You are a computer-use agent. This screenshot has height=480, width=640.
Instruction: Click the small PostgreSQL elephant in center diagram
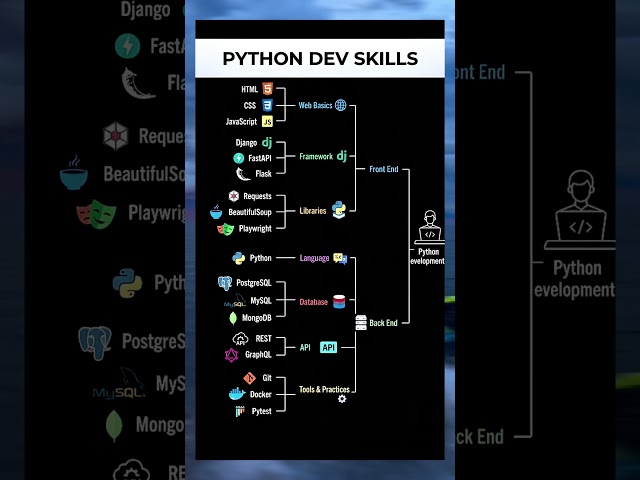(225, 283)
